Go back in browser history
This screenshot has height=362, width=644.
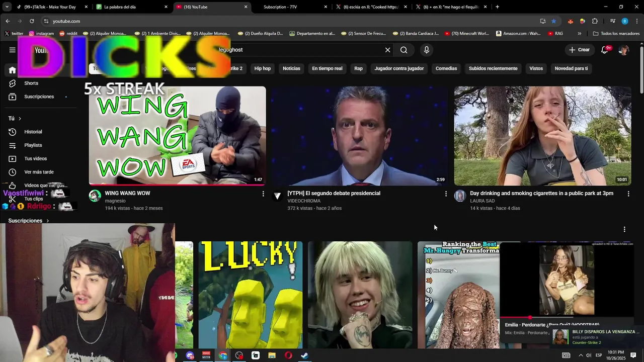[x=8, y=21]
